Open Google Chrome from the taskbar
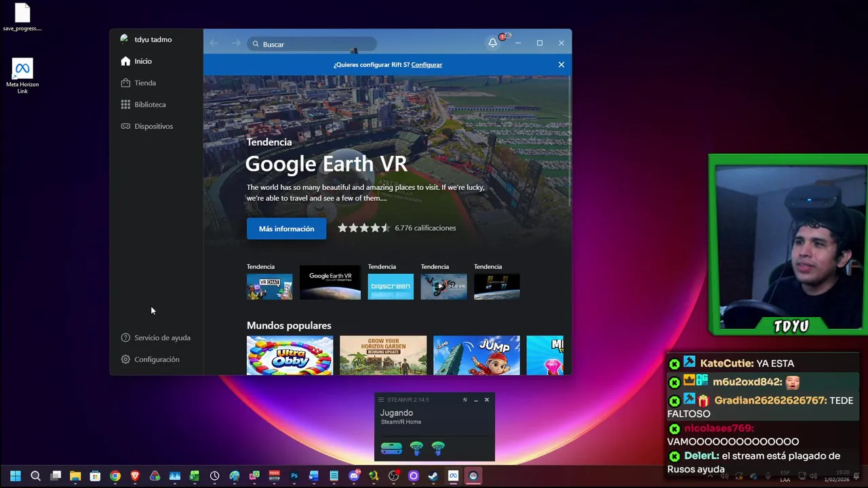 (x=115, y=476)
